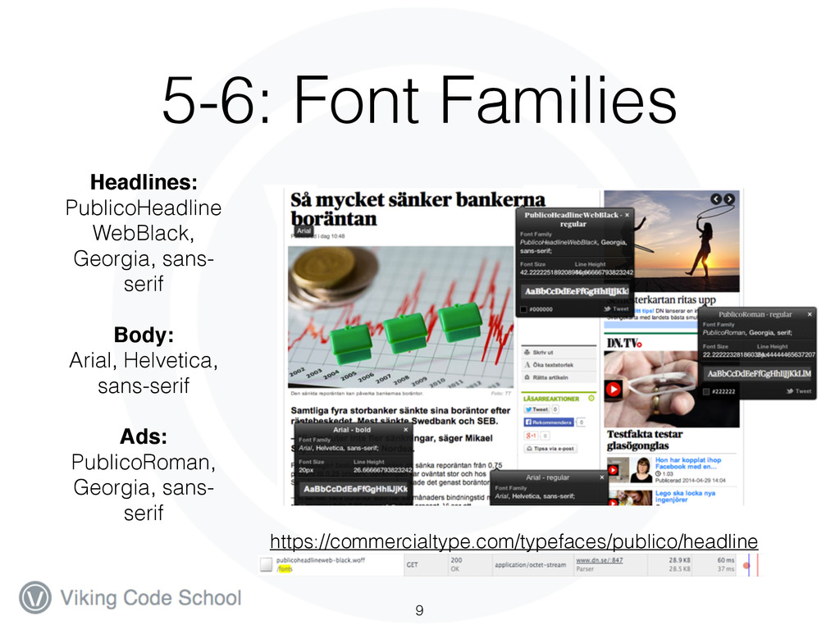Image resolution: width=840 pixels, height=630 pixels.
Task: Open www.dn.se/:847 initiator link
Action: click(x=600, y=560)
